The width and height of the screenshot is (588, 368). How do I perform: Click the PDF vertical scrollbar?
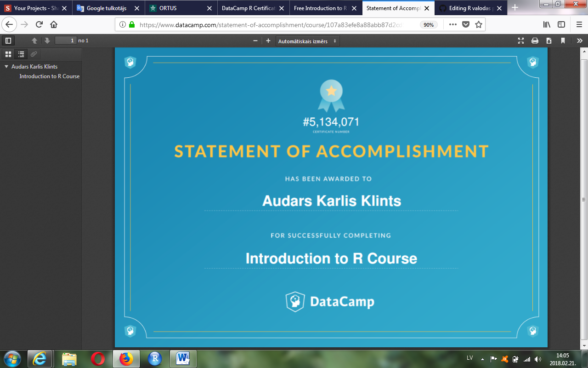tap(584, 198)
